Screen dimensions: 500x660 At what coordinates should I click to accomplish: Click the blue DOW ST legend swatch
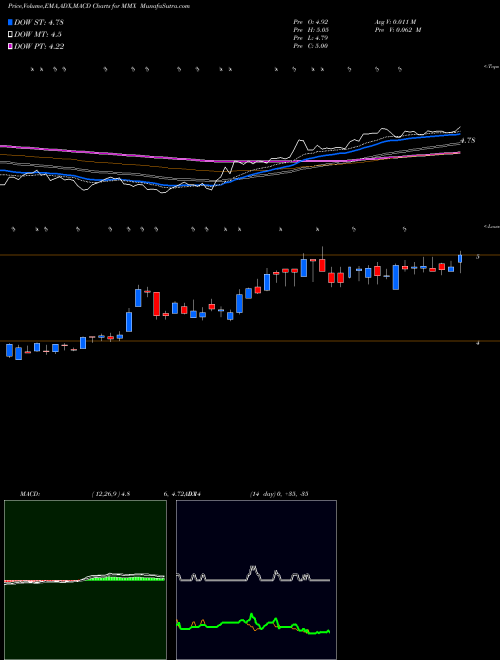tap(11, 22)
